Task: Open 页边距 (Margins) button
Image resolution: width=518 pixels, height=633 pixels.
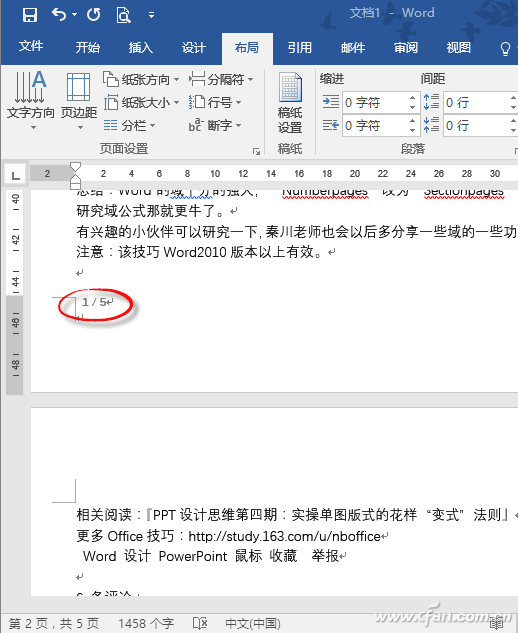Action: pyautogui.click(x=79, y=100)
